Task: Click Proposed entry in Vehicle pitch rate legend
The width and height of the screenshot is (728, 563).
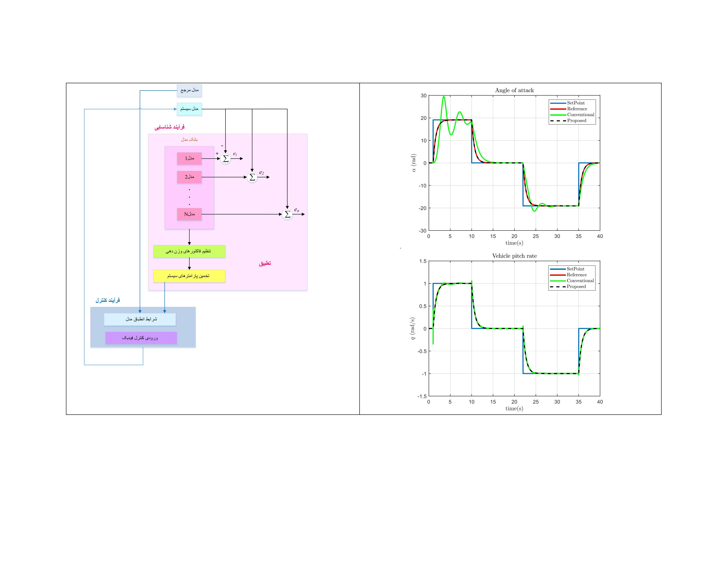Action: [576, 287]
